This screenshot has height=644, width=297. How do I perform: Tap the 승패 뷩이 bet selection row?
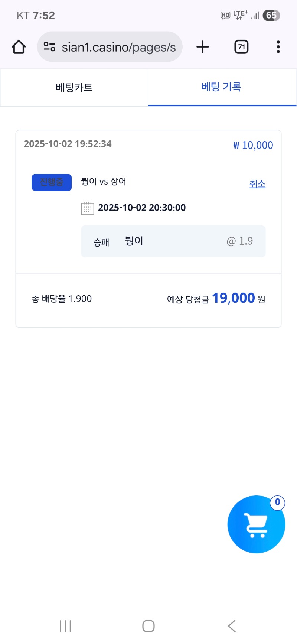(173, 241)
